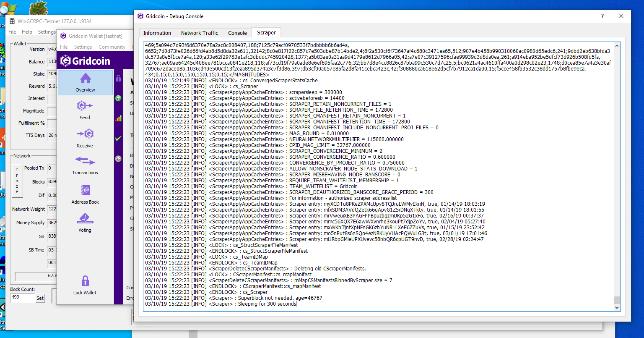The image size is (644, 338).
Task: Click the Gridcoin Wallet title bar icon
Action: pyautogui.click(x=63, y=36)
